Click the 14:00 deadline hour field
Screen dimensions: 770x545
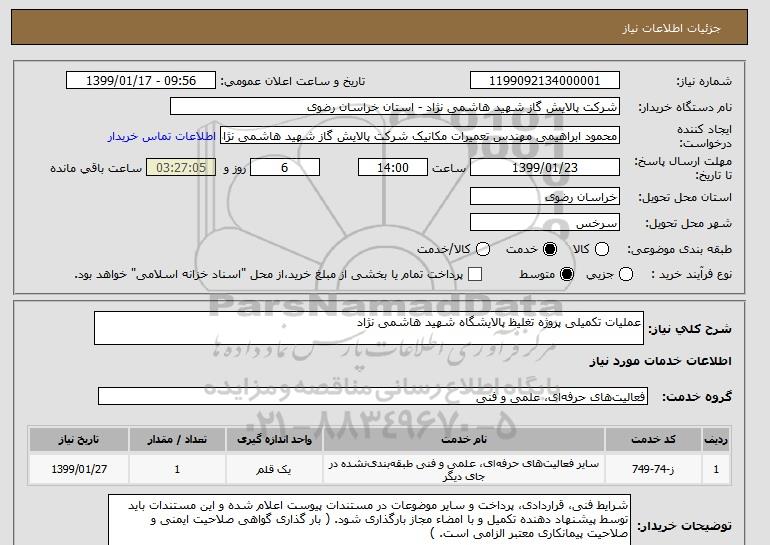(x=393, y=167)
